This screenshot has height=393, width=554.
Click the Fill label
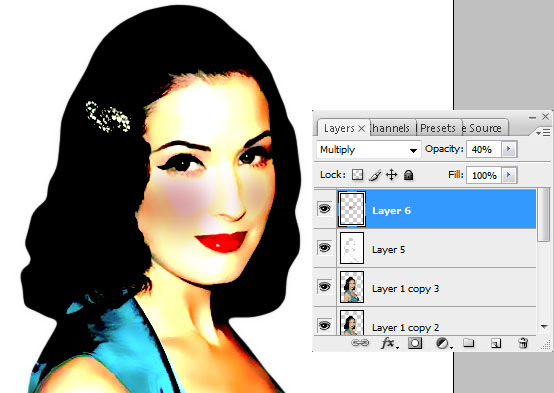coord(455,175)
